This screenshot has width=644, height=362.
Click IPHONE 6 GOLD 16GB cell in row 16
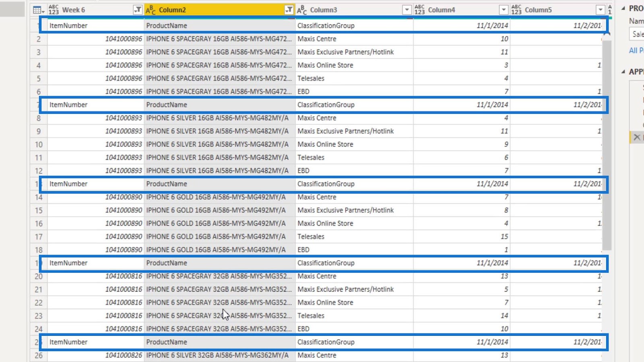tap(220, 224)
